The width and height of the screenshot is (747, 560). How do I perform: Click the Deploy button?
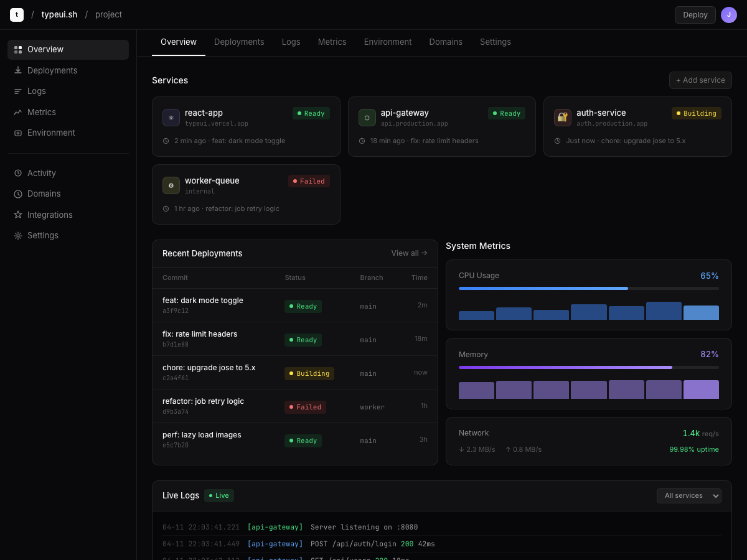click(x=695, y=15)
